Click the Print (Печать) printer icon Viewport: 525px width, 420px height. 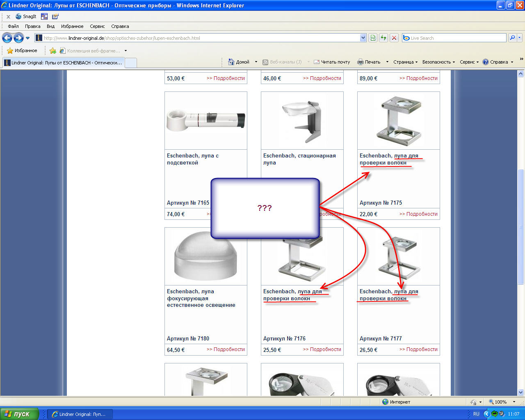[361, 62]
